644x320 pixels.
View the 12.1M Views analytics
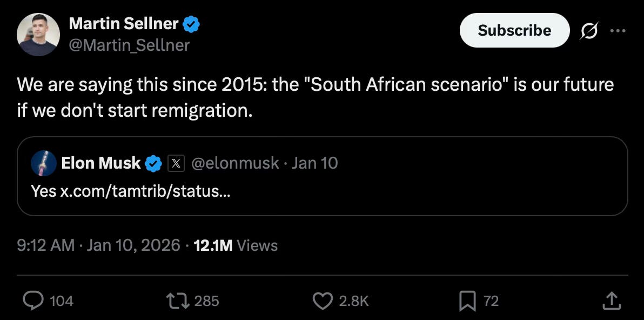pyautogui.click(x=236, y=245)
